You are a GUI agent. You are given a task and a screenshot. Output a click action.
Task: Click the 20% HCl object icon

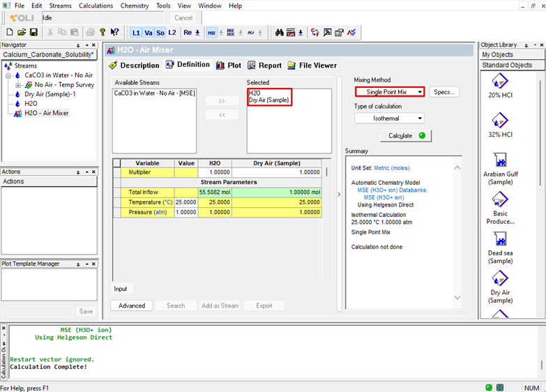[x=500, y=81]
